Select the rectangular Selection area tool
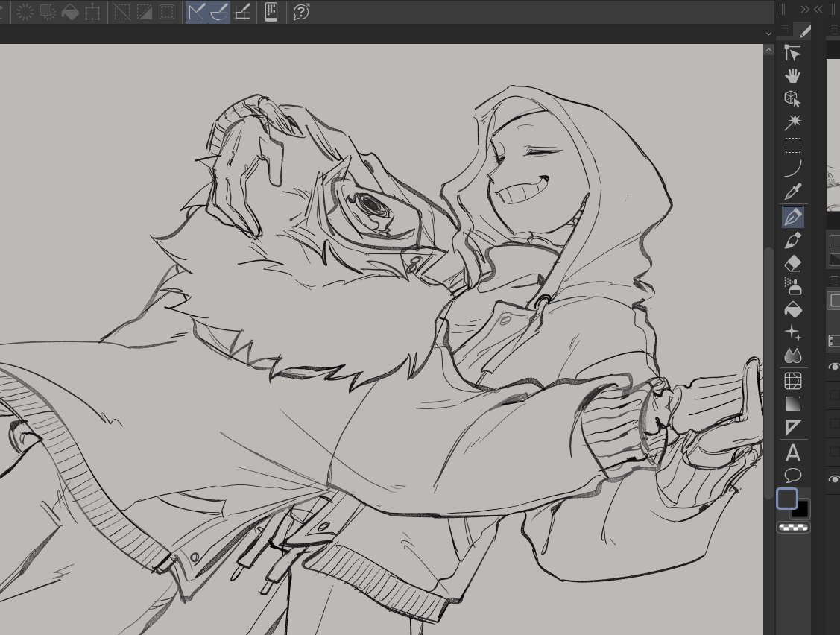Image resolution: width=840 pixels, height=635 pixels. coord(792,145)
